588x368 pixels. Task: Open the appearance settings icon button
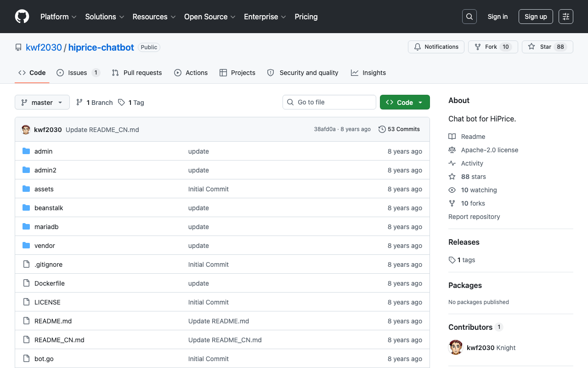566,17
